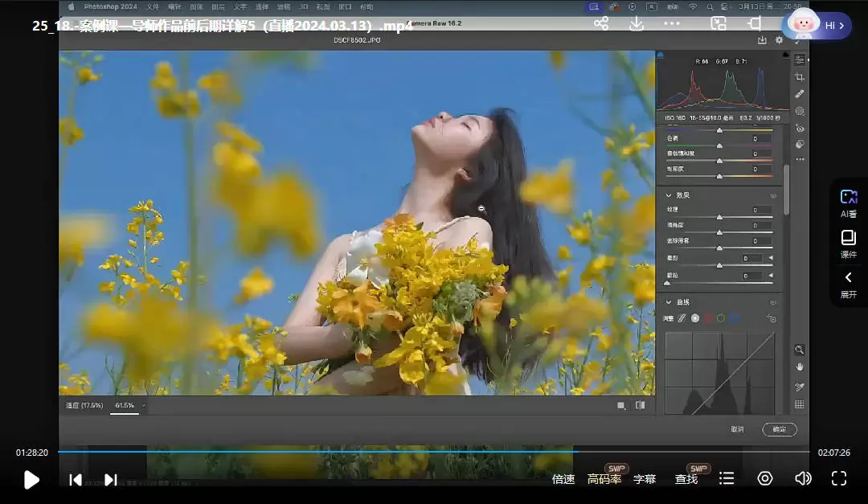Skip to the previous video
Viewport: 868px width, 504px height.
tap(76, 480)
